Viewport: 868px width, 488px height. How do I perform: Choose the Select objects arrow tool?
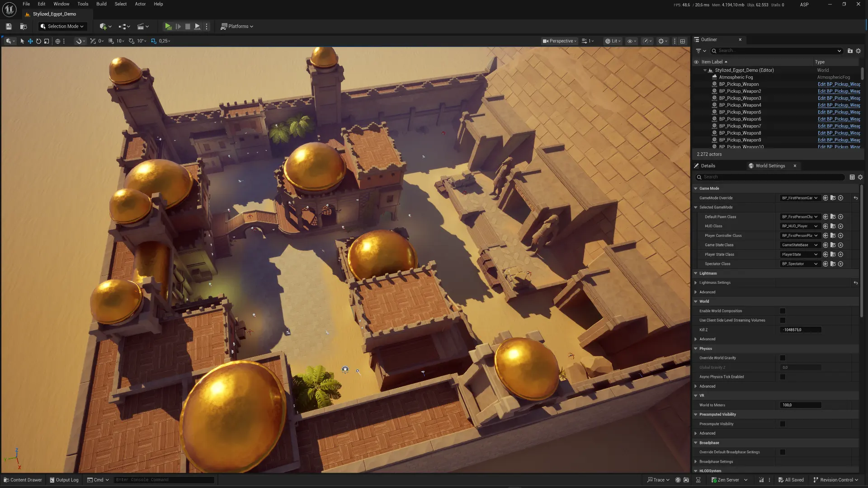click(x=22, y=41)
